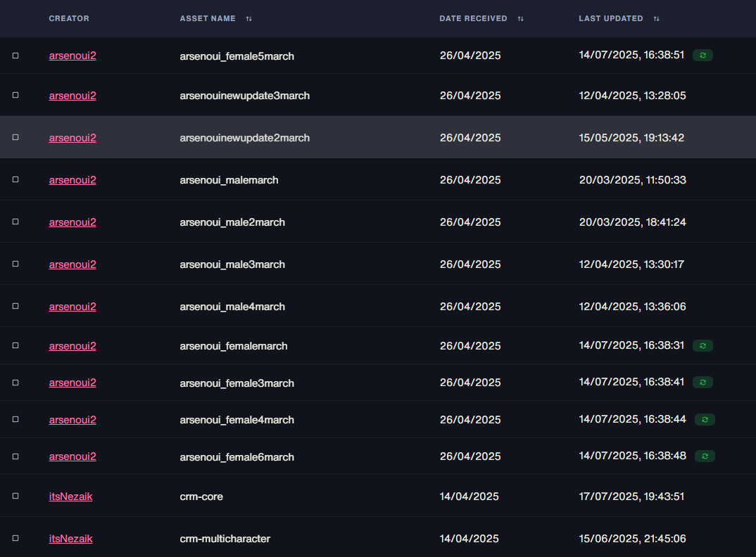Check the arsenoui_male3march row box
The width and height of the screenshot is (756, 557).
pyautogui.click(x=15, y=264)
